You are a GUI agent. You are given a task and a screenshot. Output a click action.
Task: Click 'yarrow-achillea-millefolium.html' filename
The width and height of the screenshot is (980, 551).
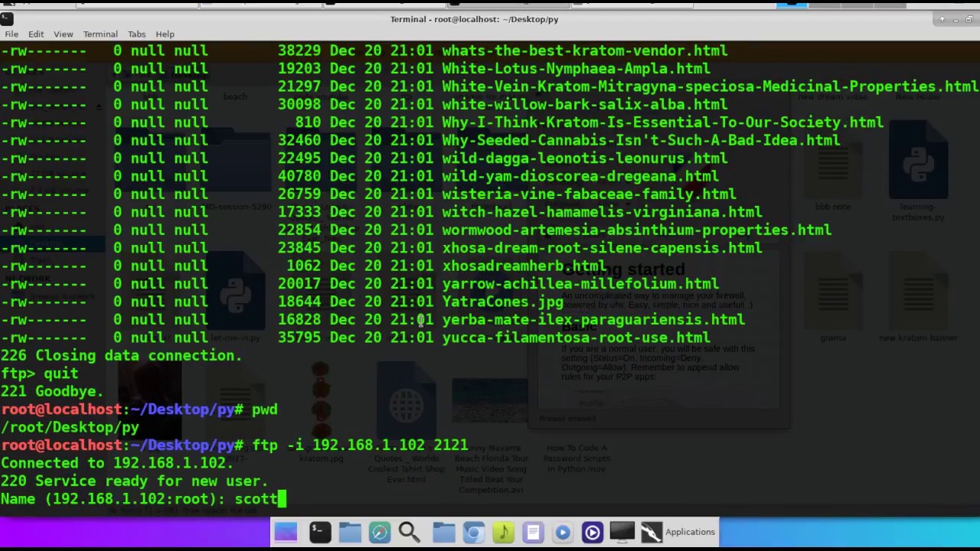click(x=580, y=284)
